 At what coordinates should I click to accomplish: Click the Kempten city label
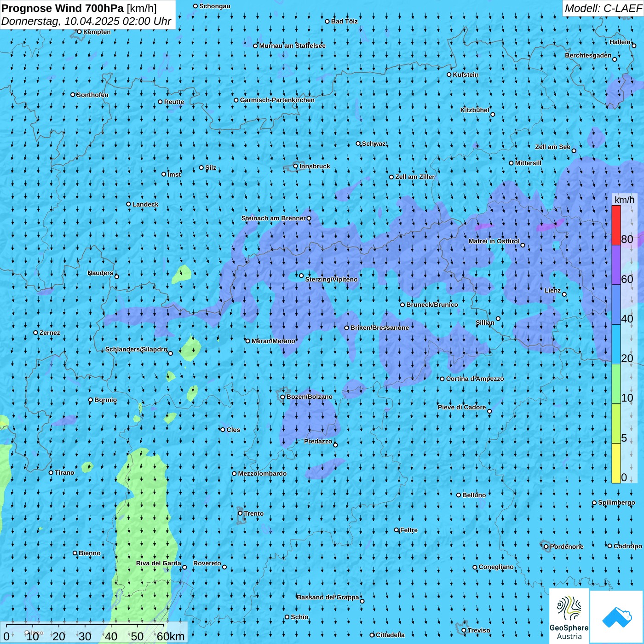[97, 32]
